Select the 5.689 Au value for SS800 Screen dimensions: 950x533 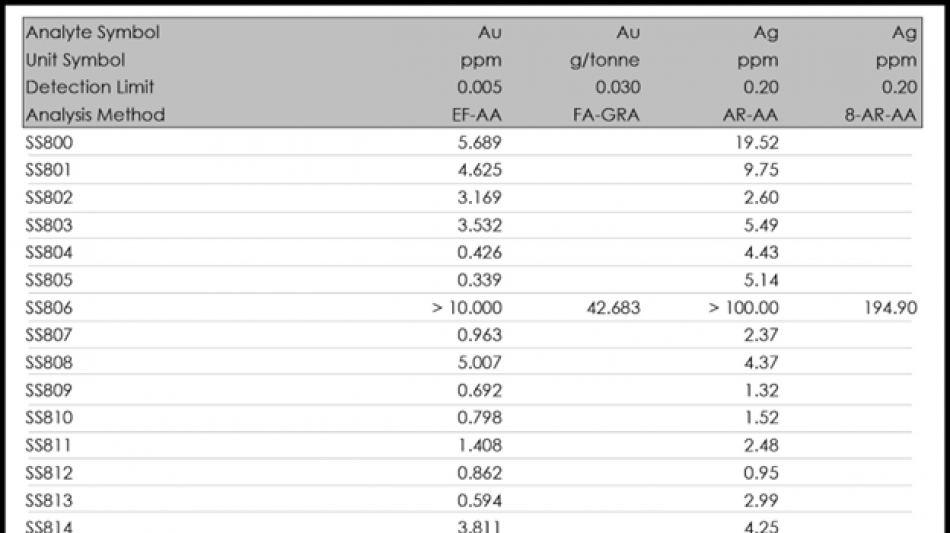tap(478, 143)
